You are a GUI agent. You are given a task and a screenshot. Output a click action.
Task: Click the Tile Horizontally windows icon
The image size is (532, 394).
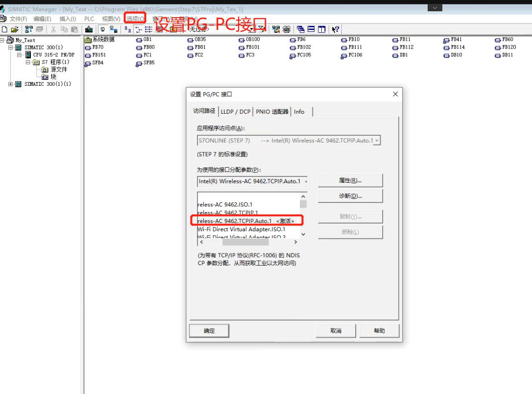[x=311, y=29]
